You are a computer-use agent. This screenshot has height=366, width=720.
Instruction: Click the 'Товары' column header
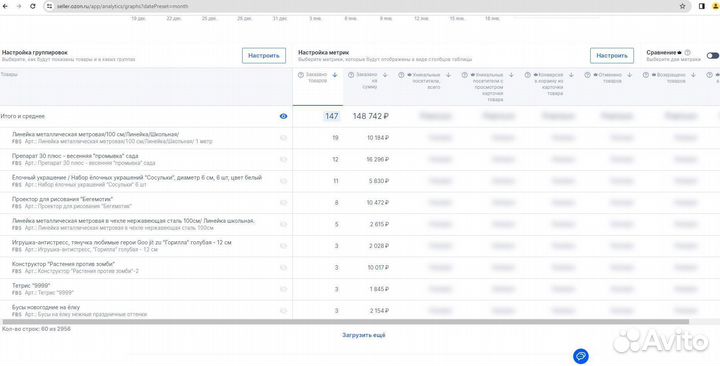[9, 74]
